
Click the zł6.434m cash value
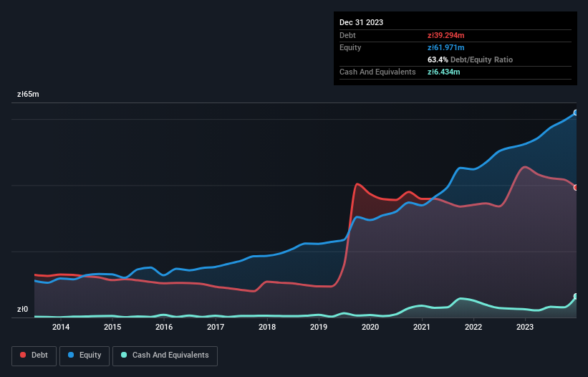[x=443, y=72]
